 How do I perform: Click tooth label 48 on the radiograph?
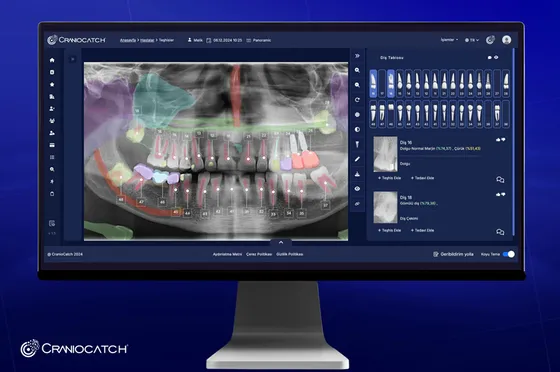pyautogui.click(x=121, y=200)
